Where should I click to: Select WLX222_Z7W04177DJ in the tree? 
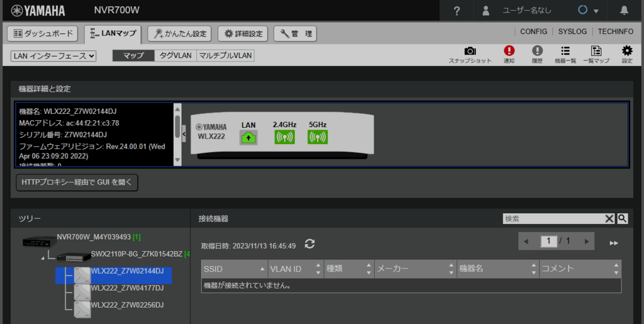(x=127, y=288)
